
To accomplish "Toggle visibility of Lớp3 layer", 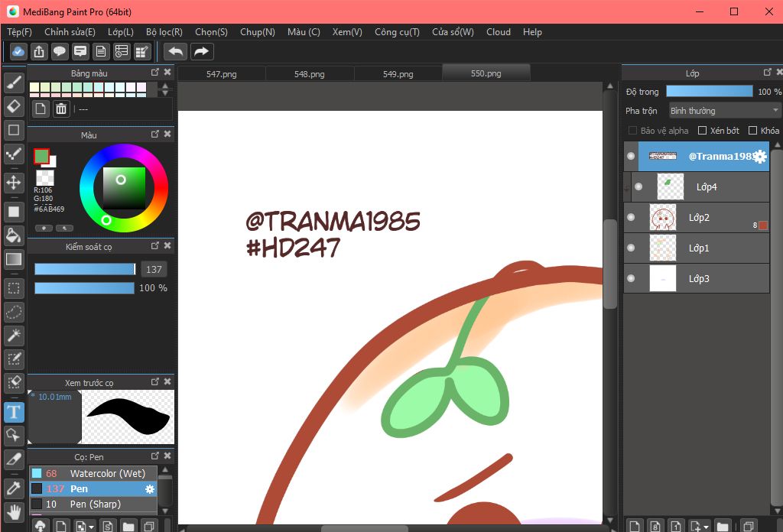I will click(631, 278).
